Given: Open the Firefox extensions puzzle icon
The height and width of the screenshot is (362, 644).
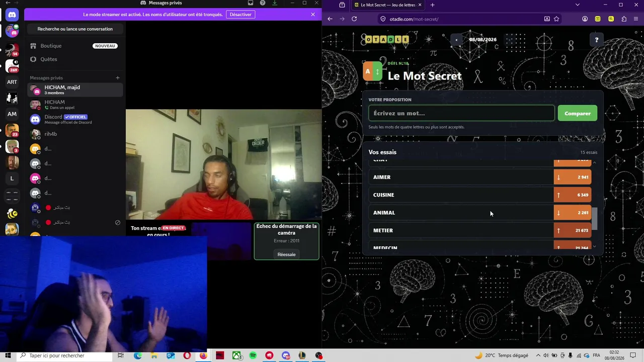Looking at the screenshot, I should click(x=624, y=19).
